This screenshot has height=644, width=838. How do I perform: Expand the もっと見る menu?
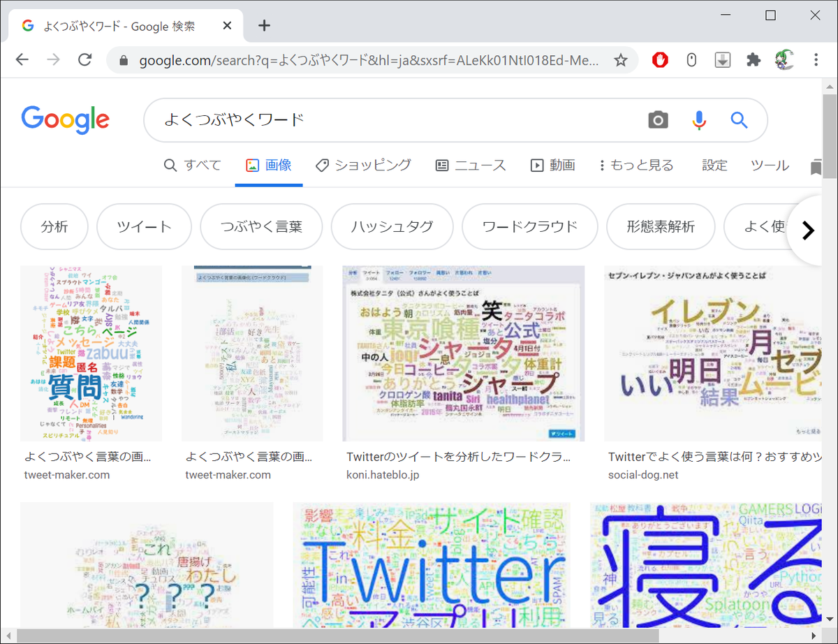click(636, 166)
